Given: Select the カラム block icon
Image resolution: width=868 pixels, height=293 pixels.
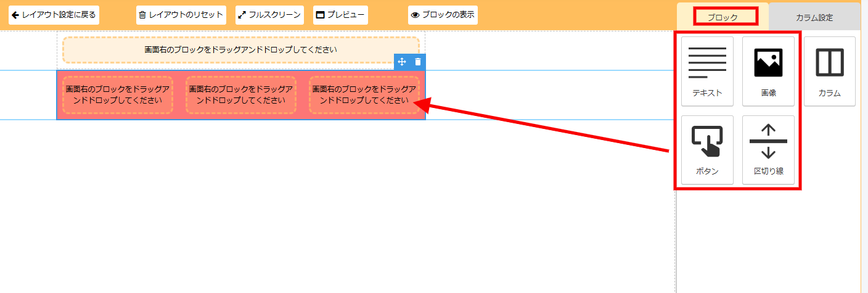Looking at the screenshot, I should tap(829, 72).
